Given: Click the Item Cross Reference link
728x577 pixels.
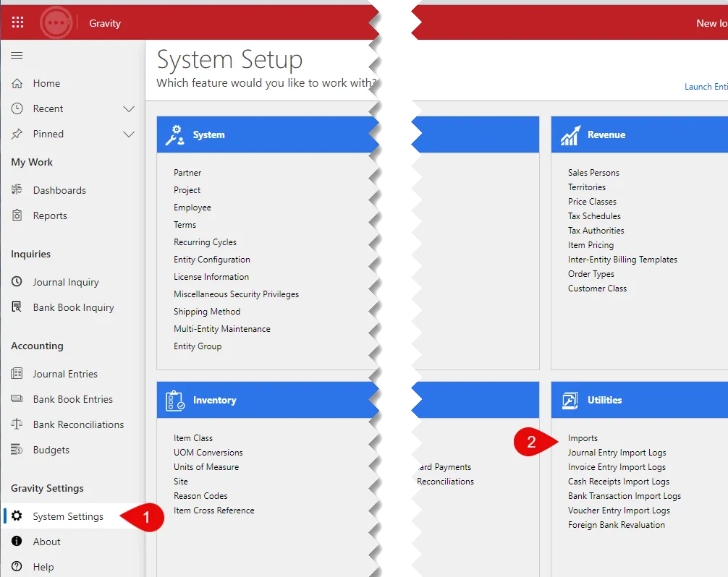Looking at the screenshot, I should tap(214, 510).
